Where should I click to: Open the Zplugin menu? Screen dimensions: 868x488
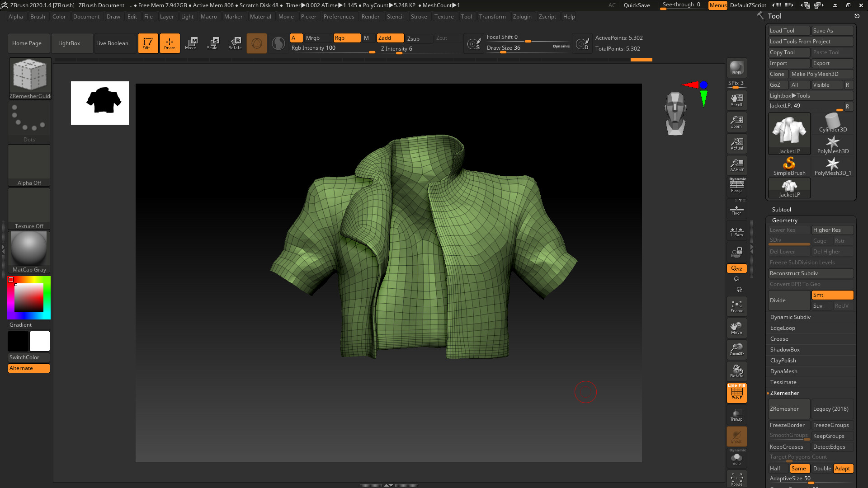pos(522,17)
